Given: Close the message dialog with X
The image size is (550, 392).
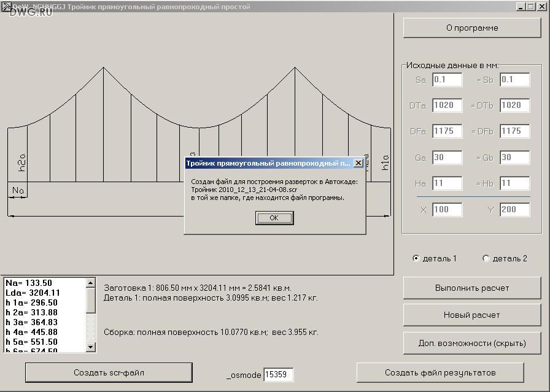Looking at the screenshot, I should [358, 163].
